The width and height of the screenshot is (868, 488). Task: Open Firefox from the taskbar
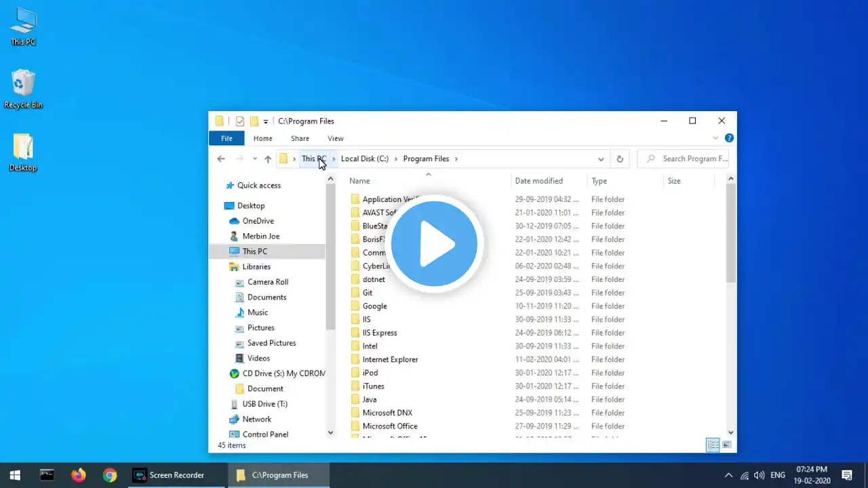pos(79,475)
